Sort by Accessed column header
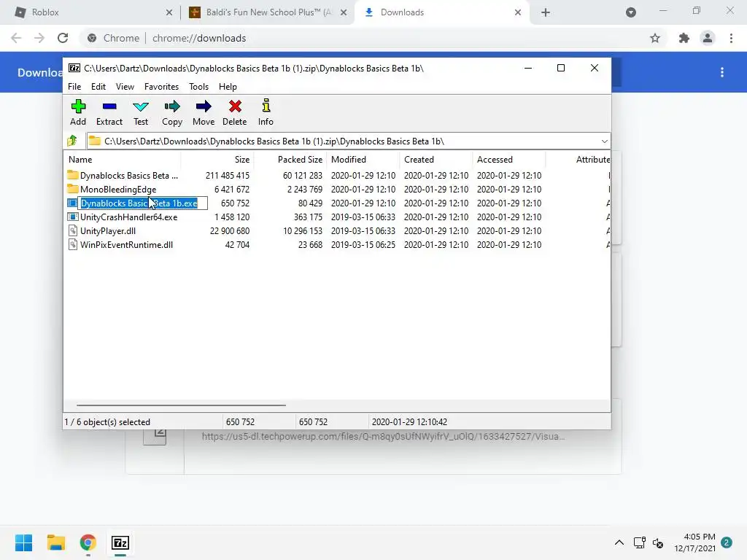 coord(508,160)
